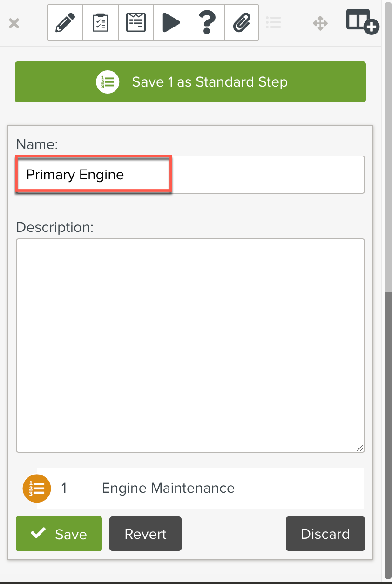Select the Engine Maintenance step row
Image resolution: width=392 pixels, height=584 pixels.
(x=200, y=488)
